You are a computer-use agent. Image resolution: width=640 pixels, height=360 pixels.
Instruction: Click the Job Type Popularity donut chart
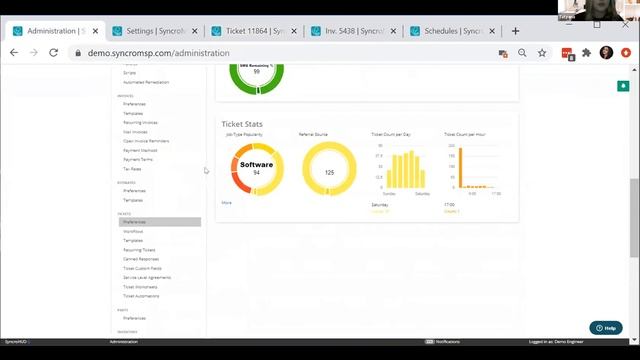(257, 169)
